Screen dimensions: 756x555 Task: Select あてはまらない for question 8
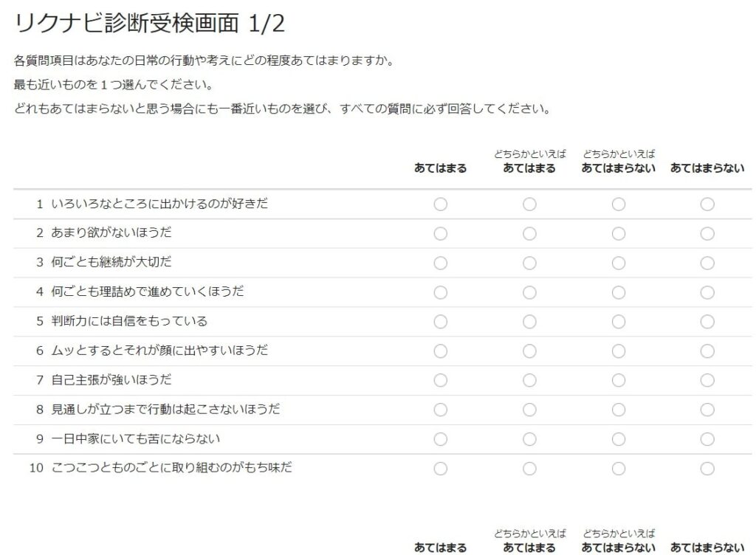(707, 410)
